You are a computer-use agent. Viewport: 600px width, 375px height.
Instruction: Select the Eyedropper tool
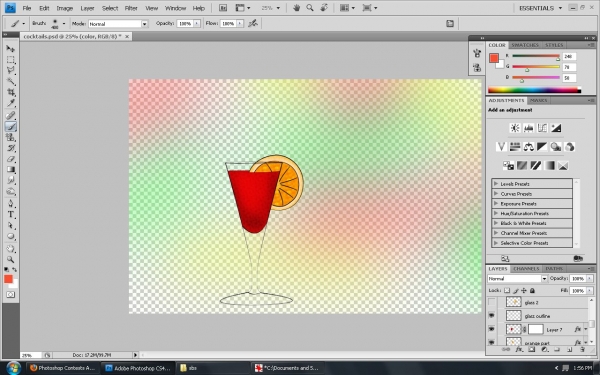11,103
